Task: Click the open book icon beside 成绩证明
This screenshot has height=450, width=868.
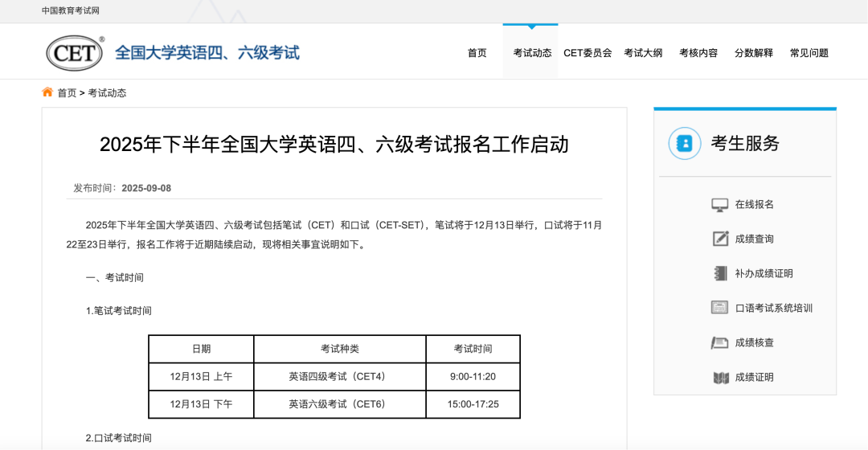Action: point(719,377)
